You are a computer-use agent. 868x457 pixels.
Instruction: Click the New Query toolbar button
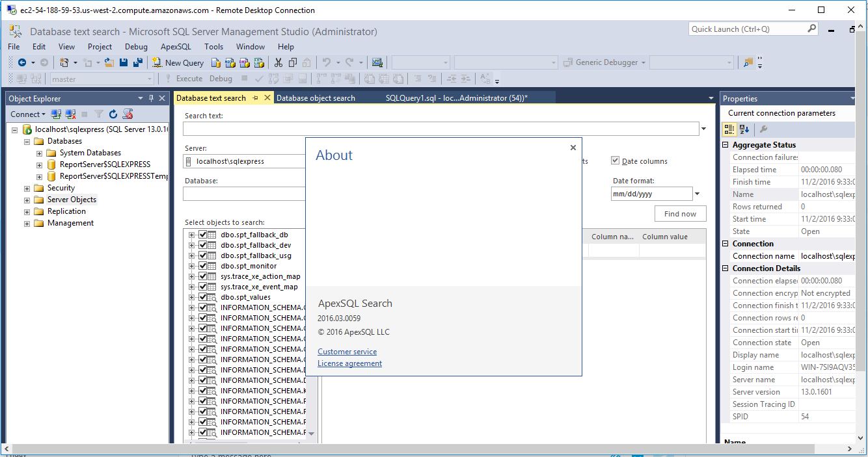(x=178, y=62)
